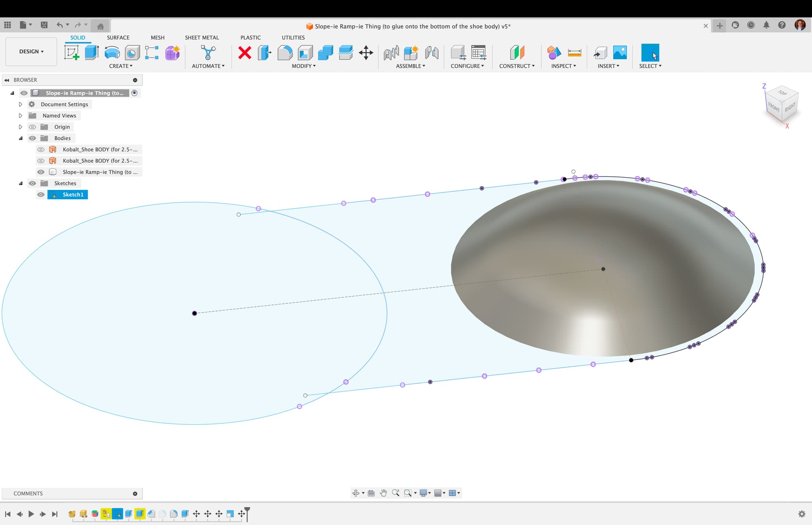Click the Insert Canvas image icon
Image resolution: width=812 pixels, height=525 pixels.
[x=620, y=53]
